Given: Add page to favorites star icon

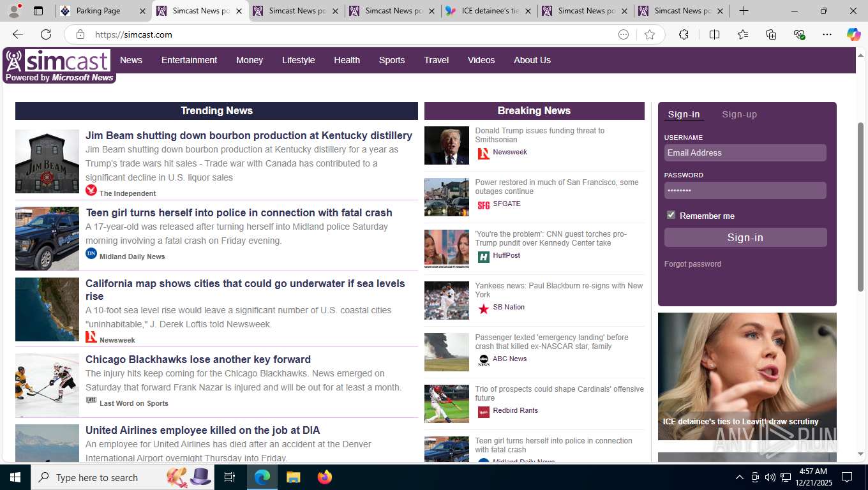Looking at the screenshot, I should [650, 34].
